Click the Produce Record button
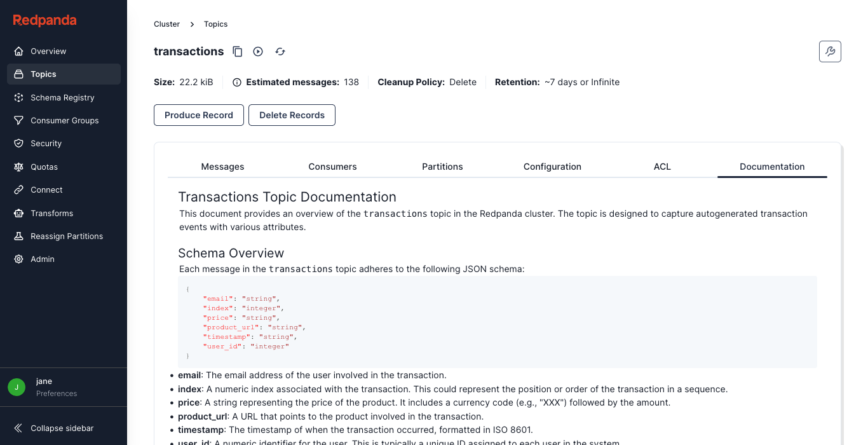868x445 pixels. click(x=198, y=115)
